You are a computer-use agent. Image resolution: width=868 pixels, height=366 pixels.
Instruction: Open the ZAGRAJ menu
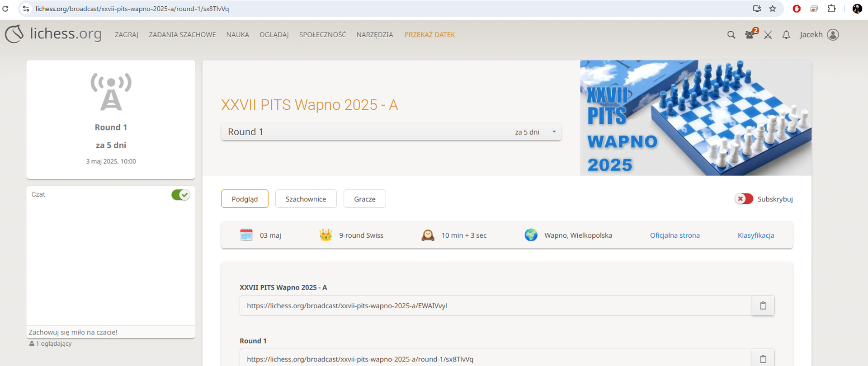[127, 35]
